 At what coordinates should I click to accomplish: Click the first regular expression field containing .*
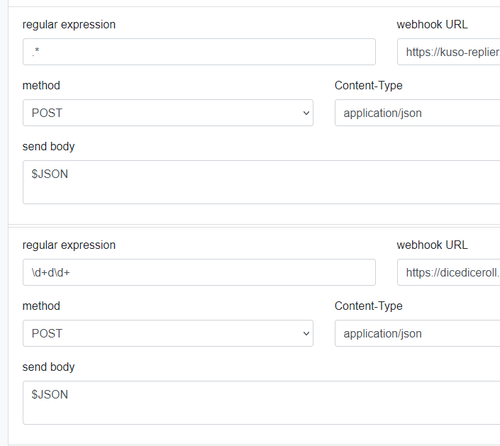pos(199,52)
